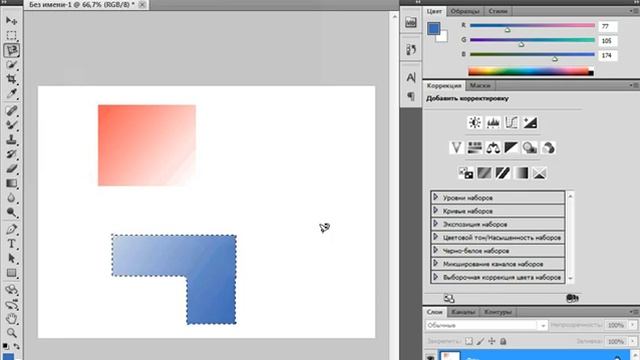Select the Path Selection tool

click(x=11, y=258)
